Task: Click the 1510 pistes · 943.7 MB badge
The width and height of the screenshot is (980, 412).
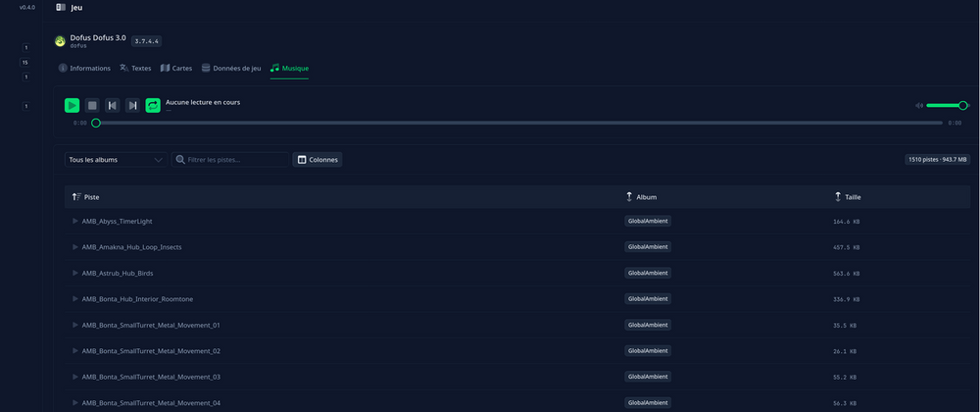Action: pyautogui.click(x=937, y=160)
